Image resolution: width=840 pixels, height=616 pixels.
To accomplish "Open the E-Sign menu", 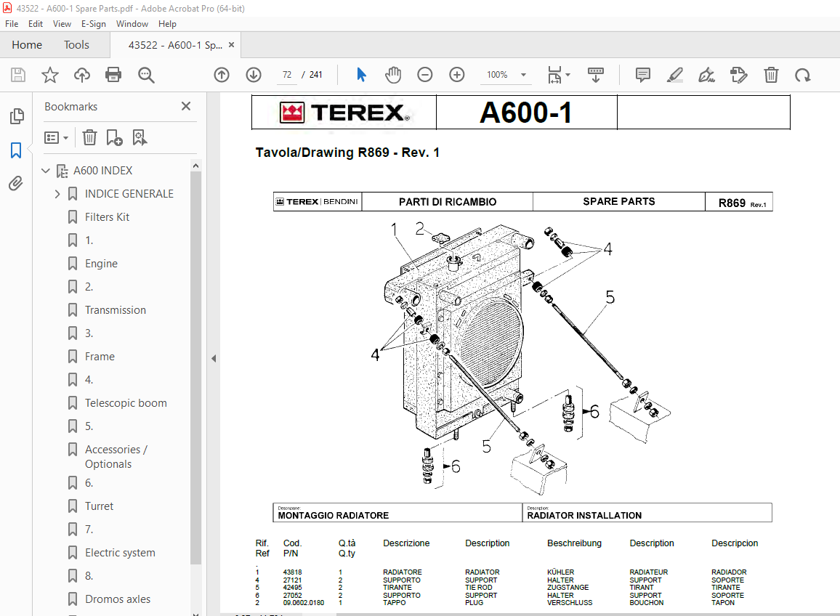I will 93,24.
